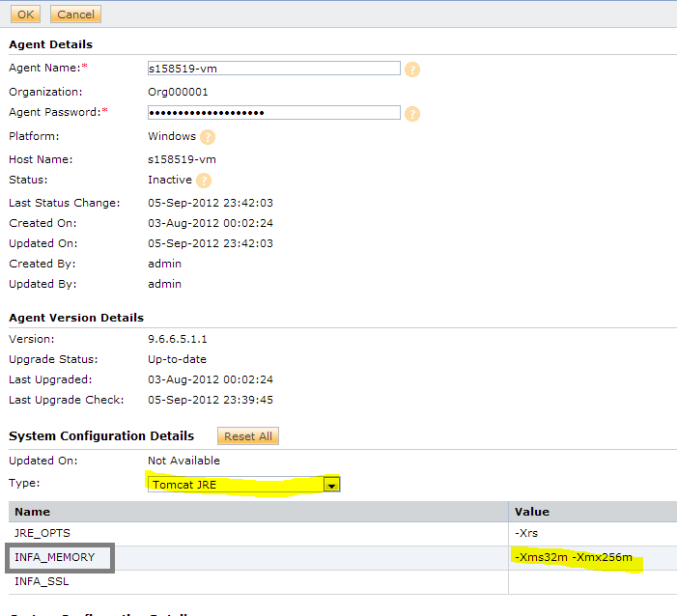Screen dimensions: 677x616
Task: Click the Cancel button
Action: click(x=75, y=14)
